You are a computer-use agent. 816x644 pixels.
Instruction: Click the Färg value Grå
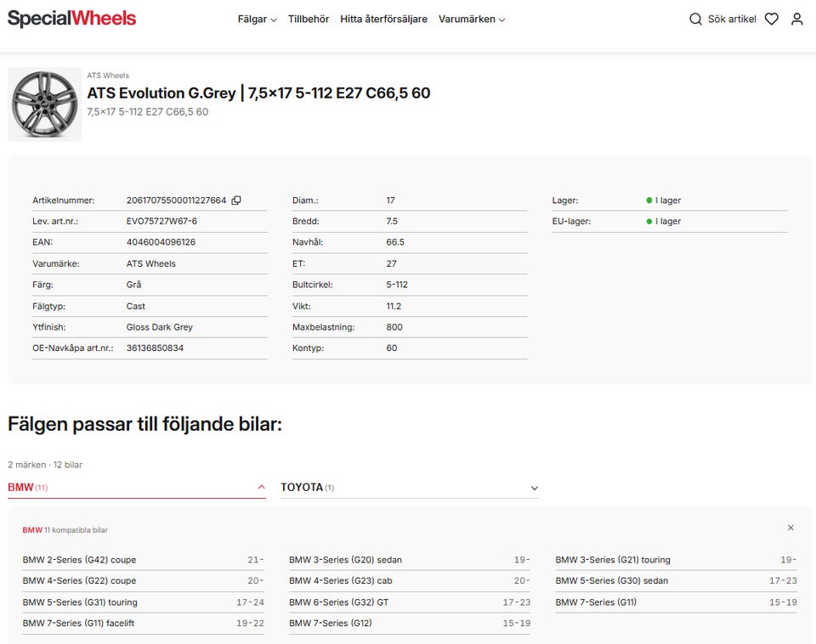point(133,285)
